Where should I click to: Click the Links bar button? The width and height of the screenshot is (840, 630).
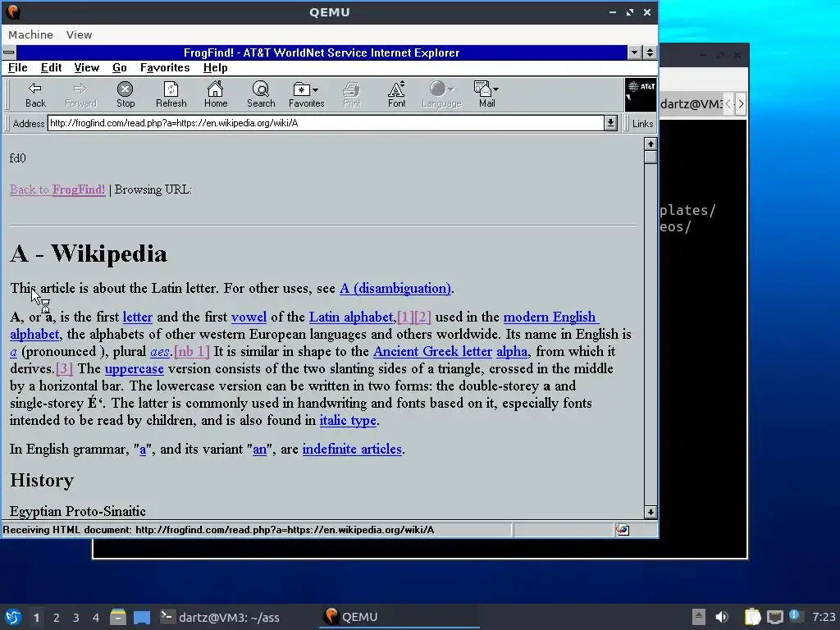(x=641, y=124)
